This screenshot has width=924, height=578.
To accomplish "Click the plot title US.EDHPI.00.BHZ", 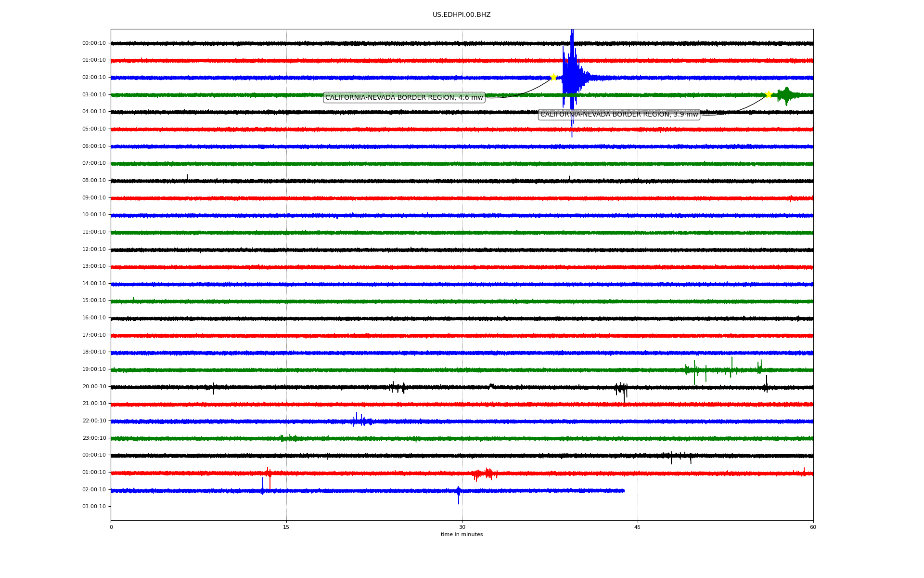I will point(462,15).
